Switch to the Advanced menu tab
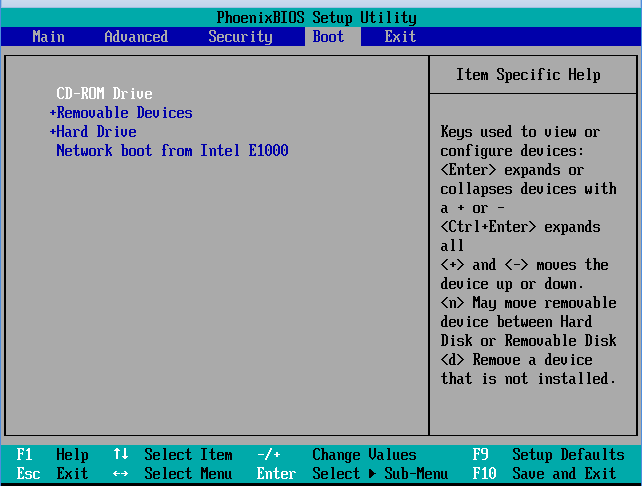This screenshot has height=486, width=642. click(136, 37)
